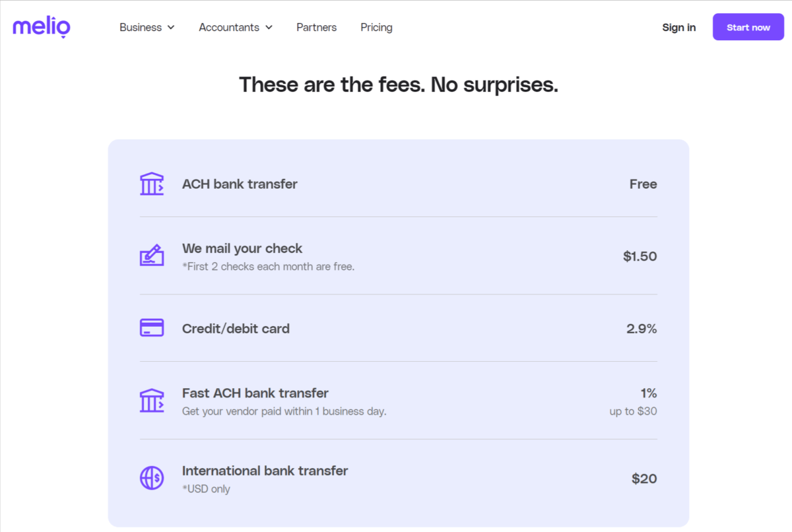This screenshot has height=532, width=792.
Task: Click the bank icon next to ACH bank transfer
Action: [x=152, y=183]
